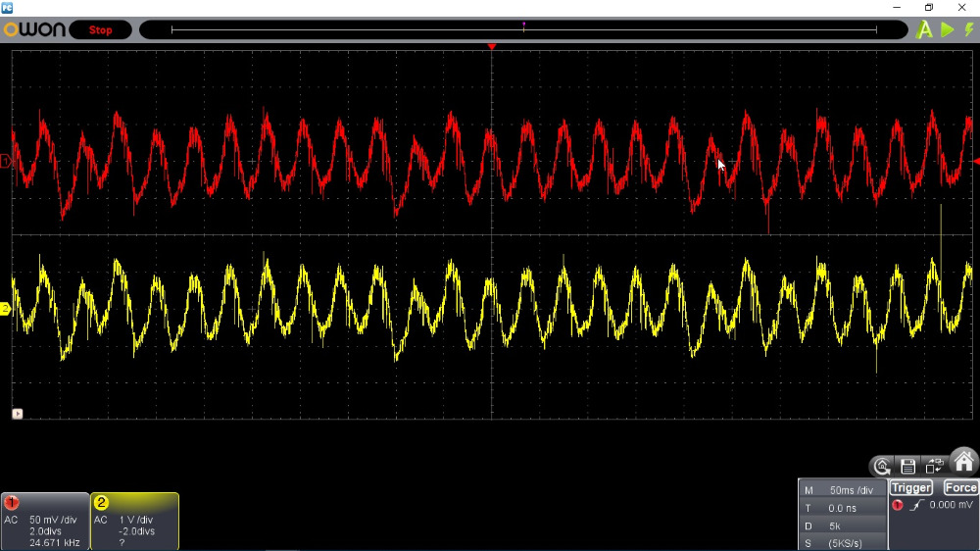The height and width of the screenshot is (551, 980).
Task: Open channel 2 1 V /div setting
Action: (135, 520)
